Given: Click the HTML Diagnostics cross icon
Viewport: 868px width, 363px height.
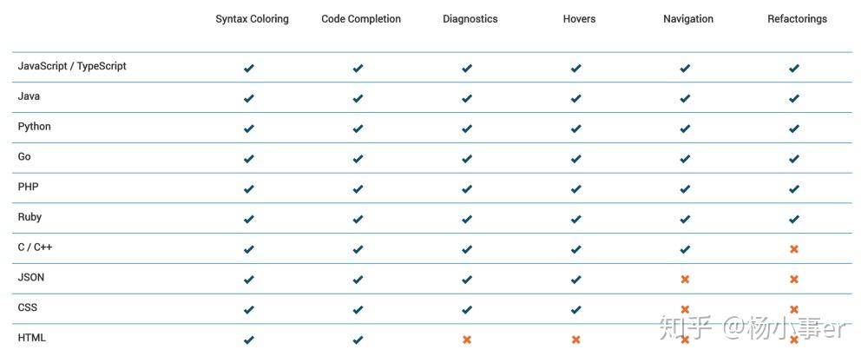Looking at the screenshot, I should click(x=467, y=340).
